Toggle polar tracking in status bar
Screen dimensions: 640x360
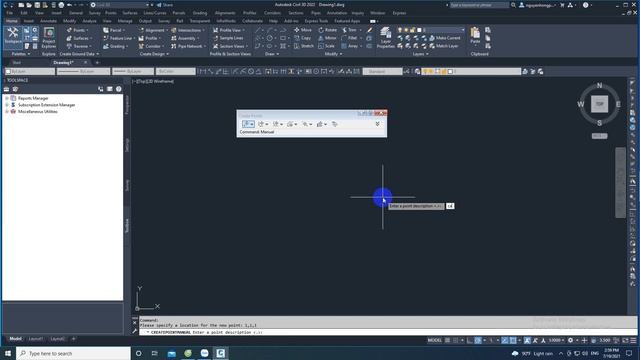pyautogui.click(x=478, y=340)
